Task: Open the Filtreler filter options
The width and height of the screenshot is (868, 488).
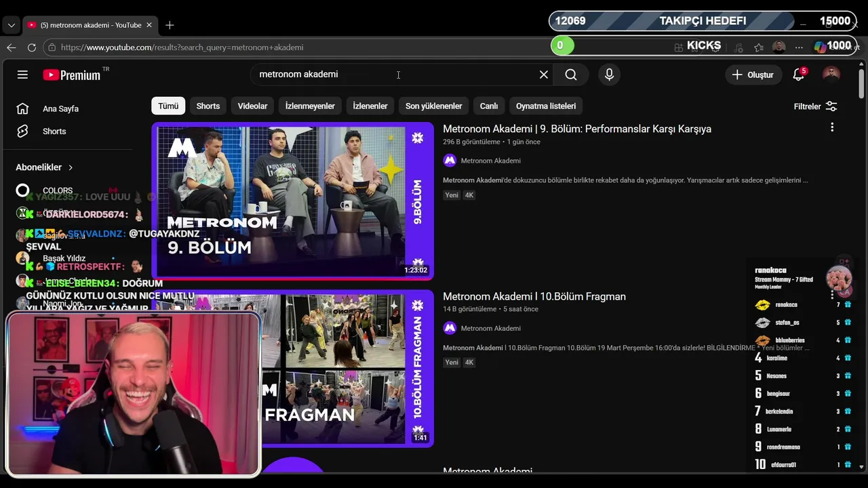Action: (815, 106)
